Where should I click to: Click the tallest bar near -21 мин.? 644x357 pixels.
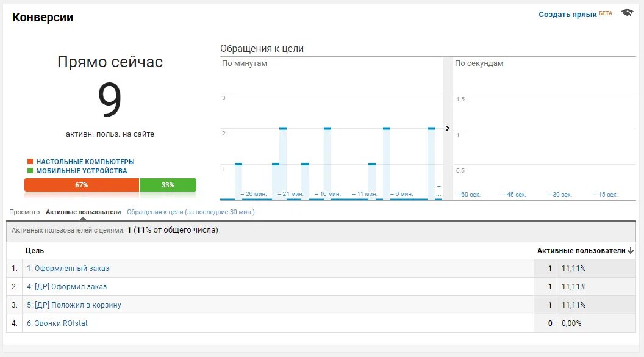coord(282,159)
